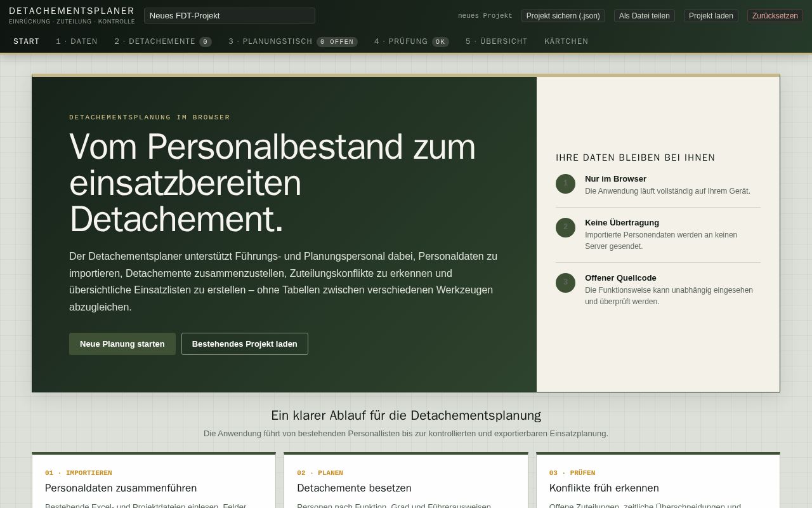This screenshot has width=812, height=508.
Task: Click 'Konflikte früh erkennen' card title
Action: click(604, 488)
